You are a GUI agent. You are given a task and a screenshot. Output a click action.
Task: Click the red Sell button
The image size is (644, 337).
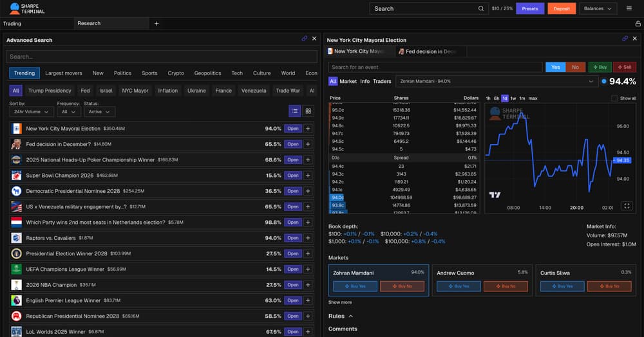625,68
